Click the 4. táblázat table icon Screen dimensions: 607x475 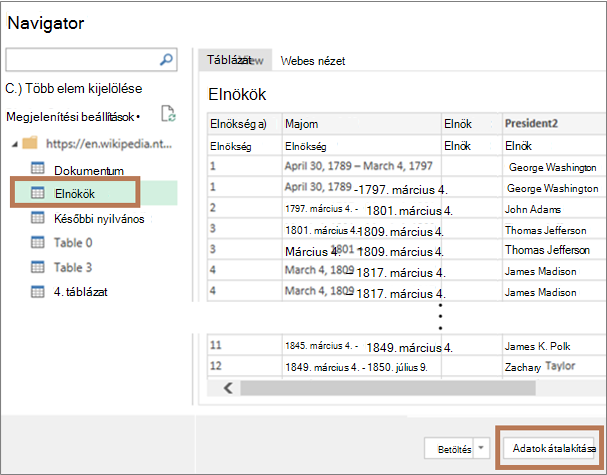click(38, 292)
